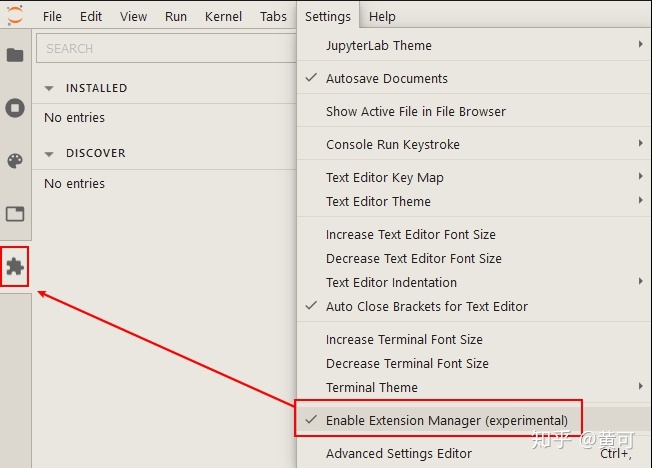
Task: Toggle Auto Close Brackets for Text Editor
Action: [474, 306]
